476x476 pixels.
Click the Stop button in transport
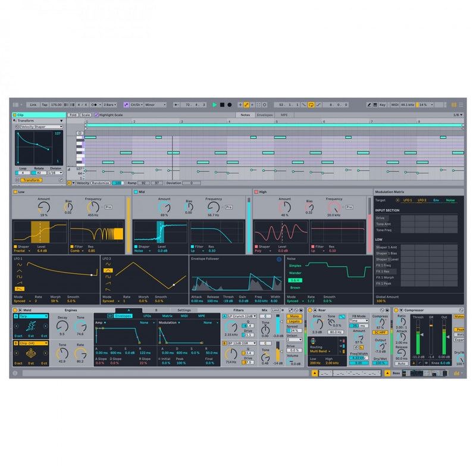tap(222, 105)
